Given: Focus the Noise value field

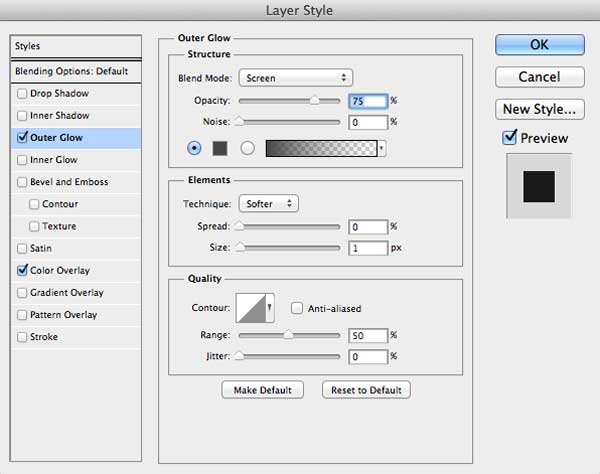Looking at the screenshot, I should pyautogui.click(x=368, y=122).
